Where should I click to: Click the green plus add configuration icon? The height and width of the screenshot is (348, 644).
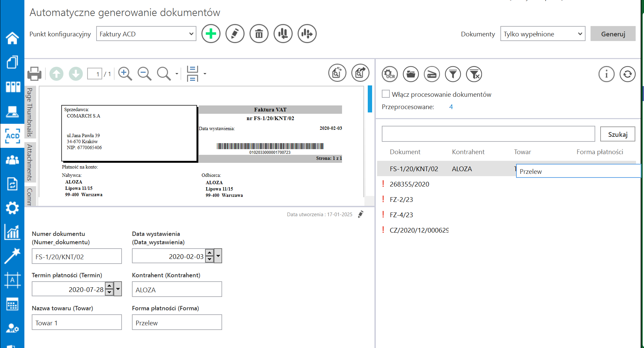tap(211, 34)
